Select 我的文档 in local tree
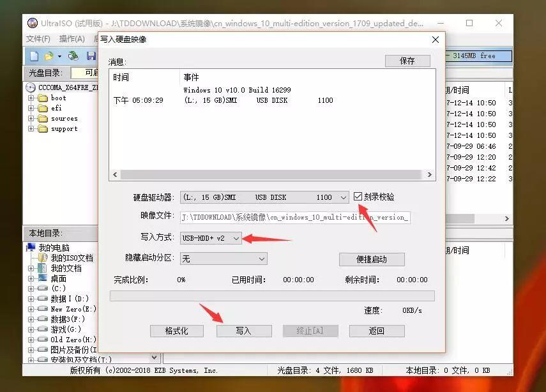Screen dimensions: 546x392 coord(66,268)
